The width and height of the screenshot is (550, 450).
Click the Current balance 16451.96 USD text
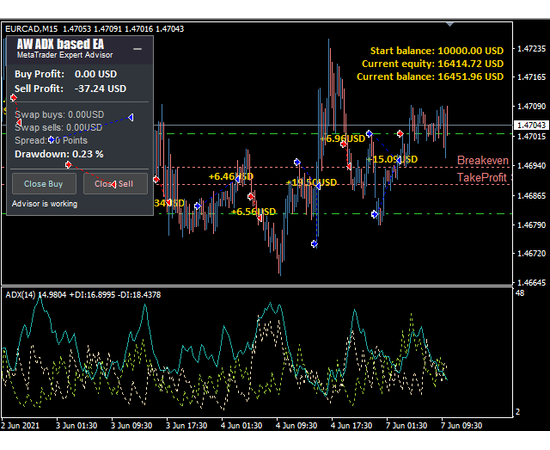[x=430, y=77]
